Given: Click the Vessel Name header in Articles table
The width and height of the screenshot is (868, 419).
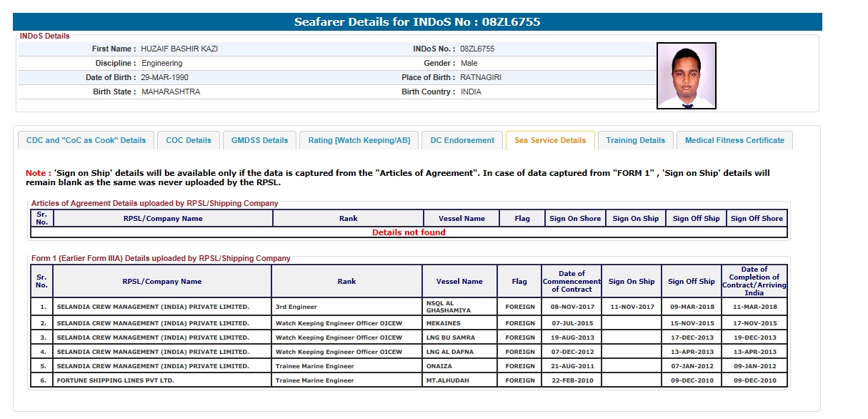Looking at the screenshot, I should pyautogui.click(x=460, y=219).
